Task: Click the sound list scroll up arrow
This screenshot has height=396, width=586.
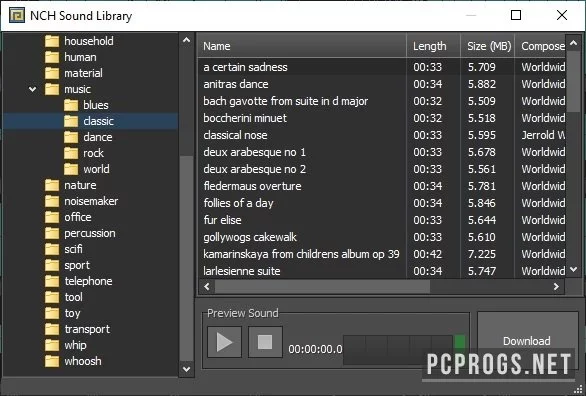Action: pyautogui.click(x=573, y=43)
